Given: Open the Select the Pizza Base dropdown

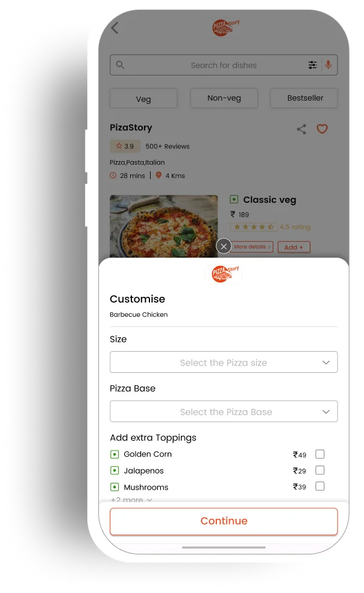Looking at the screenshot, I should [224, 411].
